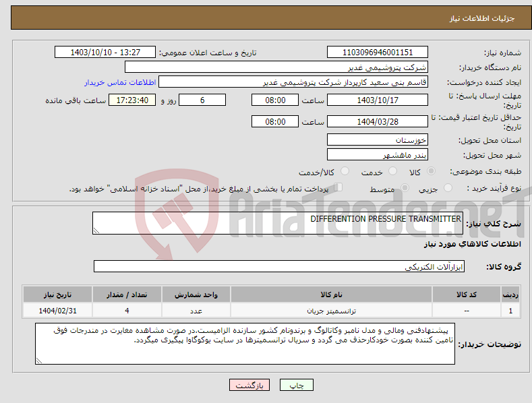Click the ترانسمیتر جریان item name cell
This screenshot has height=403, width=532.
(x=331, y=311)
